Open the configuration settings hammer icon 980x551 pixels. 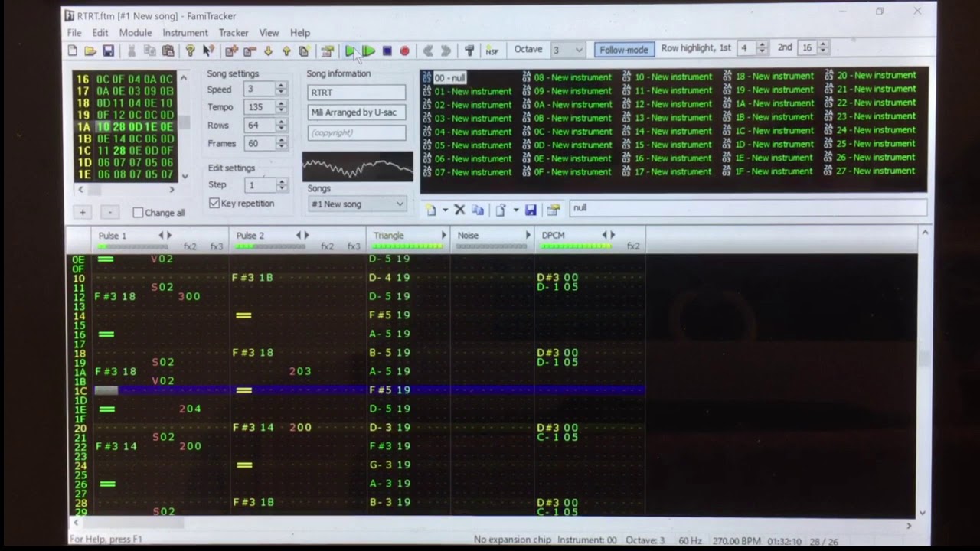[x=469, y=51]
